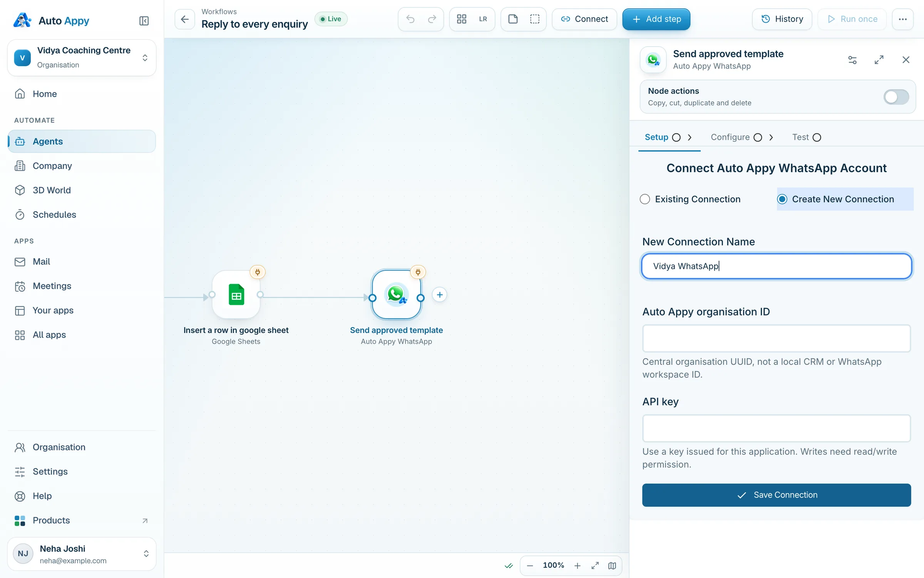Click the Run once button

[x=852, y=19]
